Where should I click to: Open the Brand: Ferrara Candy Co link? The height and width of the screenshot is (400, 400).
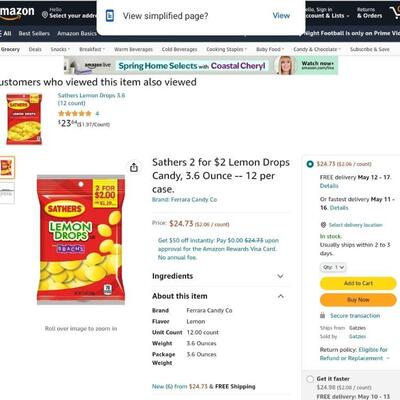point(184,199)
